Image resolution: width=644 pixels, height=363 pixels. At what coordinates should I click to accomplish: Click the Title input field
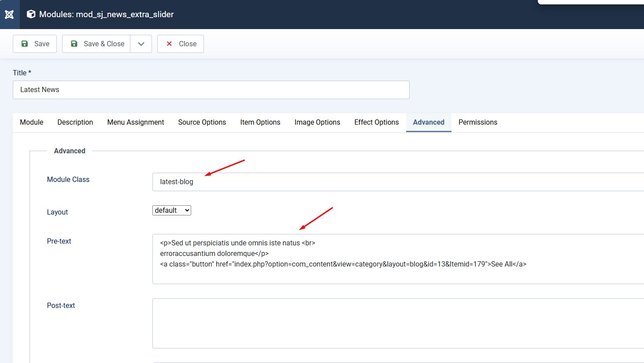pyautogui.click(x=211, y=90)
